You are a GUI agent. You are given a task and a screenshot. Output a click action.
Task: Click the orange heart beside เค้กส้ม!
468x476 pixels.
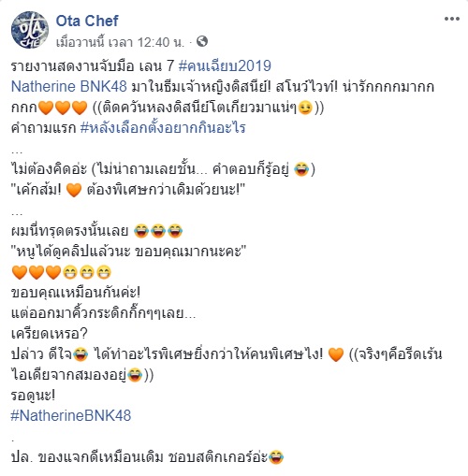74,190
